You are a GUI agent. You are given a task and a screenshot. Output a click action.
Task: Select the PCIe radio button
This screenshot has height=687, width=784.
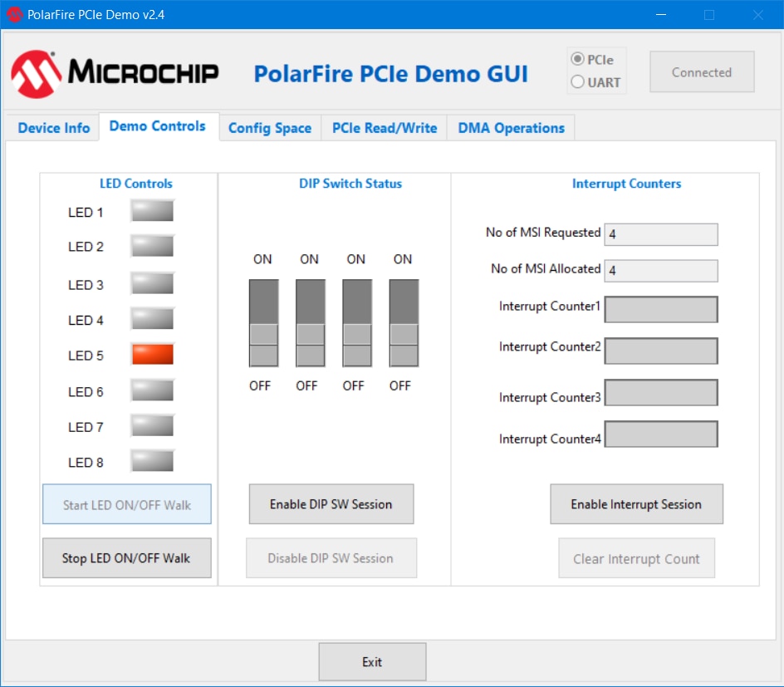pyautogui.click(x=592, y=60)
